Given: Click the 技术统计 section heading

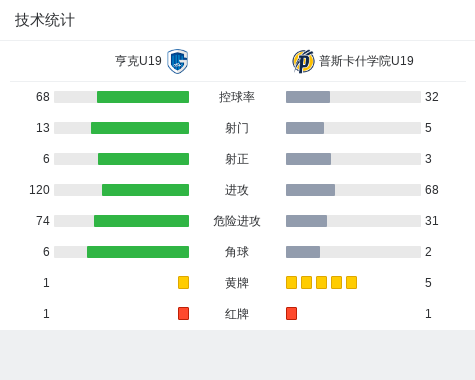Looking at the screenshot, I should pos(45,20).
